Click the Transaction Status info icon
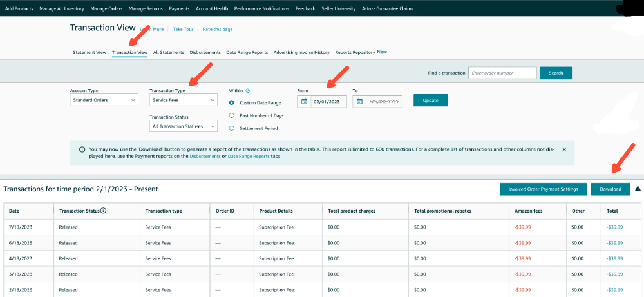The width and height of the screenshot is (644, 297). pyautogui.click(x=104, y=211)
